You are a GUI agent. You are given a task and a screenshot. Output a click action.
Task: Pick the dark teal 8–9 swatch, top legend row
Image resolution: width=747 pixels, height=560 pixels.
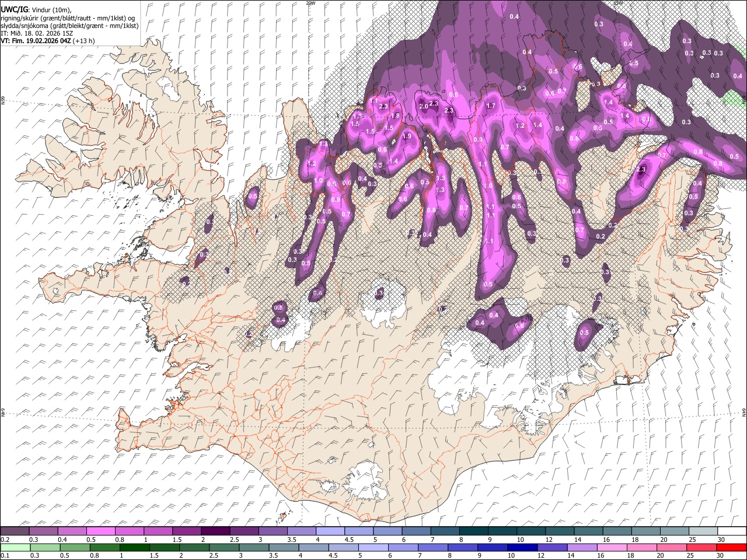pos(474,531)
